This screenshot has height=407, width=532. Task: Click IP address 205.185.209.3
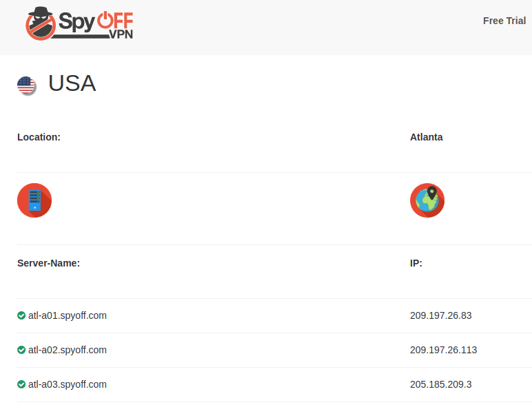click(x=440, y=384)
